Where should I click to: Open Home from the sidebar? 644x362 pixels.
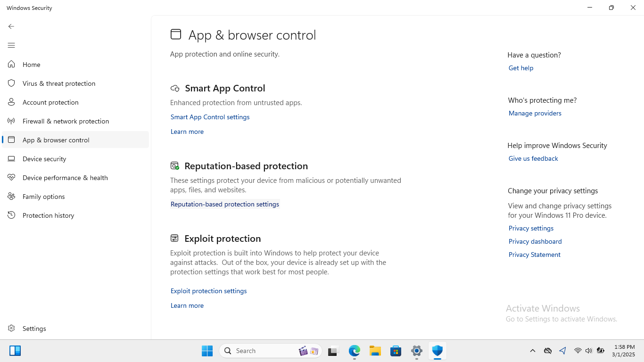click(31, 65)
